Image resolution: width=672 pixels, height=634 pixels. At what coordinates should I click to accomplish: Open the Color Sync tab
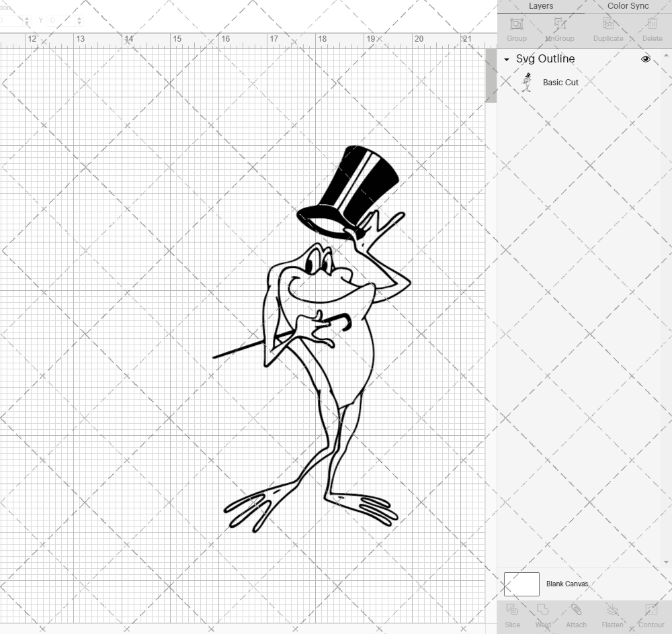point(628,6)
